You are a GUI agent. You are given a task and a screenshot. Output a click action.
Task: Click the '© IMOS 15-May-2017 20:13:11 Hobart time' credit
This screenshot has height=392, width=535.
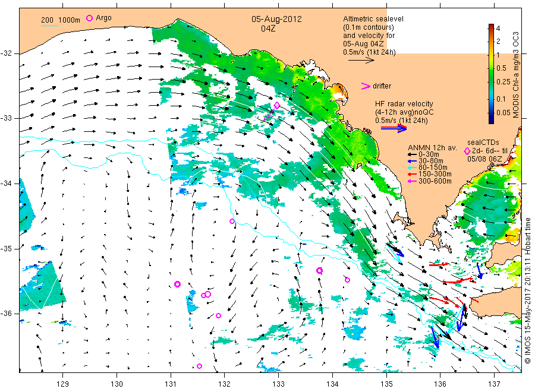coord(528,291)
